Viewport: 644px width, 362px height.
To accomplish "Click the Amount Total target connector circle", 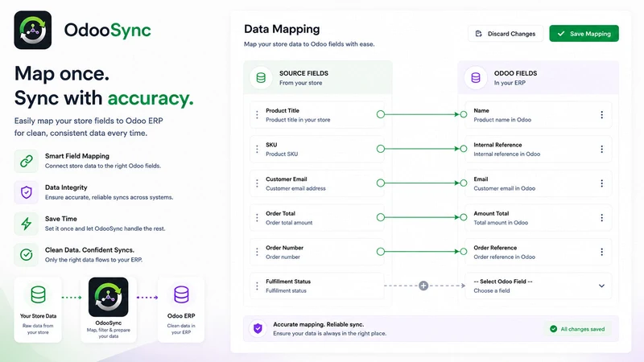I will 464,217.
